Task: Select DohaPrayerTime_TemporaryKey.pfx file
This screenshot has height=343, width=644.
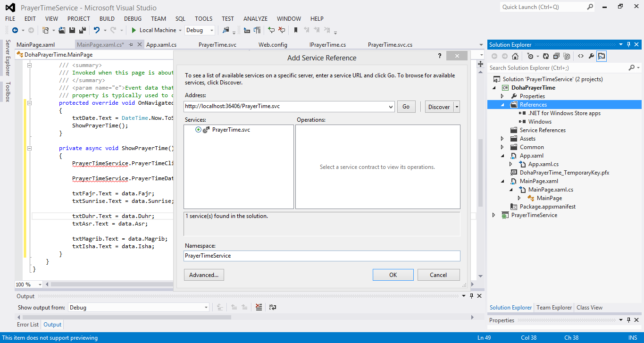Action: point(564,173)
